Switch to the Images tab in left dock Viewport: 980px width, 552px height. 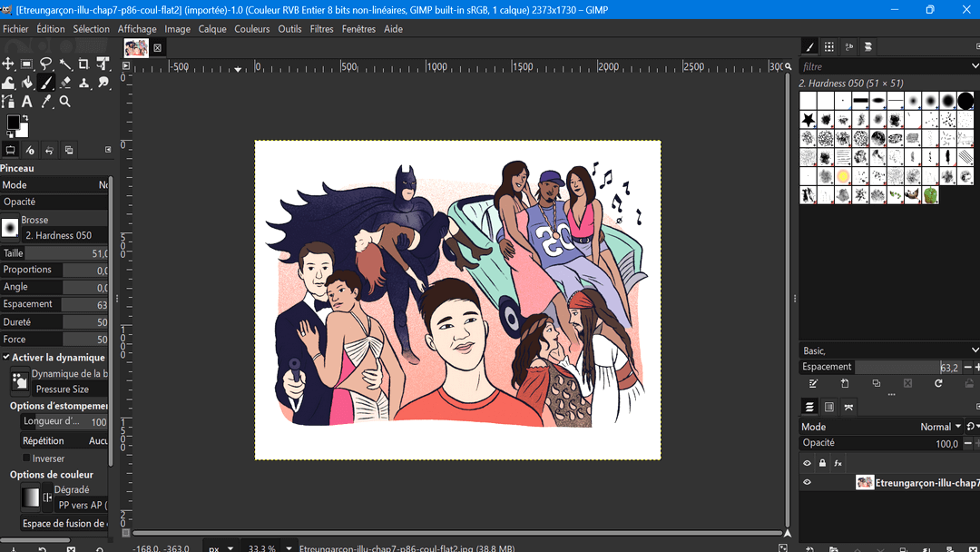point(69,150)
